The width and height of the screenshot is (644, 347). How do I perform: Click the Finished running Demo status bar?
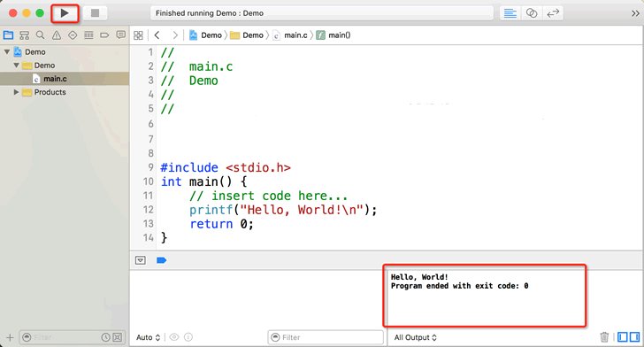pyautogui.click(x=322, y=13)
